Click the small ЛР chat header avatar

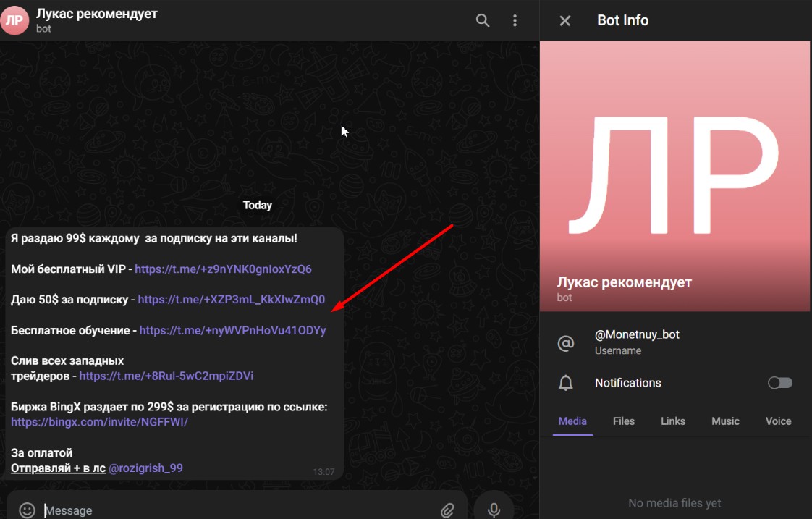(14, 20)
